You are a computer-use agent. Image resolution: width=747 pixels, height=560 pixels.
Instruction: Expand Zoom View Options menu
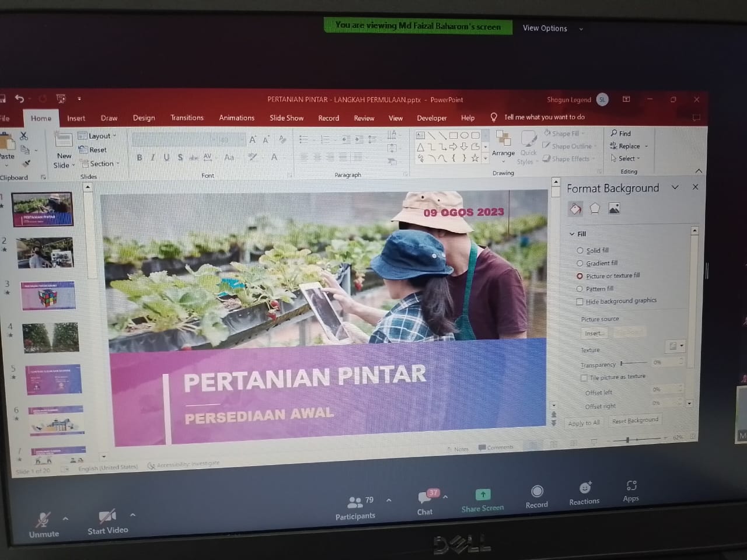pyautogui.click(x=551, y=28)
